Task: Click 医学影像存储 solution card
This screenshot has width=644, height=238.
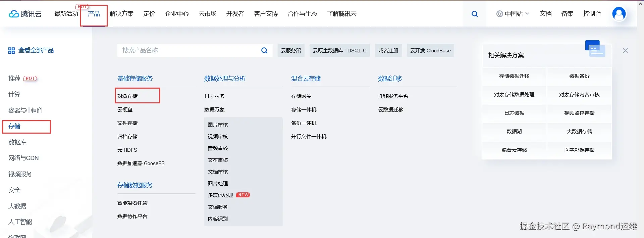Action: click(x=579, y=150)
